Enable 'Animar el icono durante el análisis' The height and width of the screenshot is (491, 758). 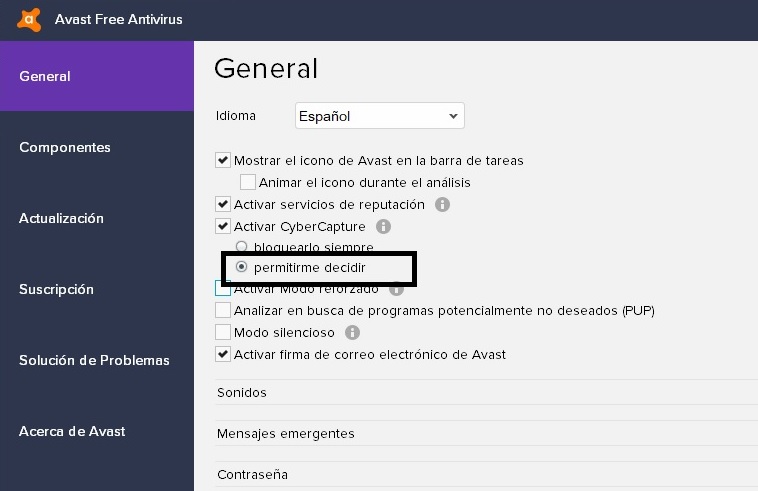pyautogui.click(x=248, y=183)
